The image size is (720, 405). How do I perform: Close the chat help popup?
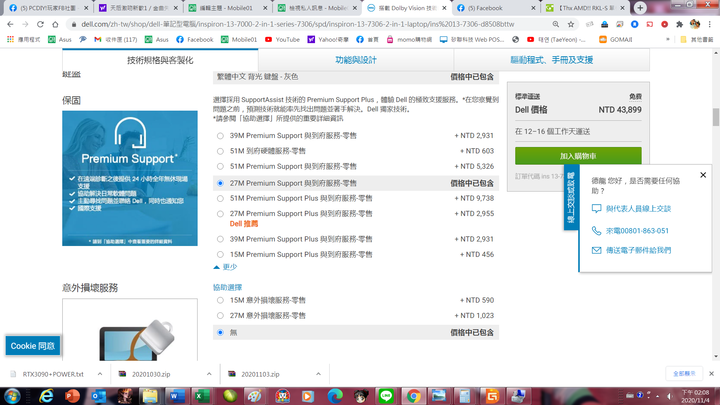[x=703, y=175]
